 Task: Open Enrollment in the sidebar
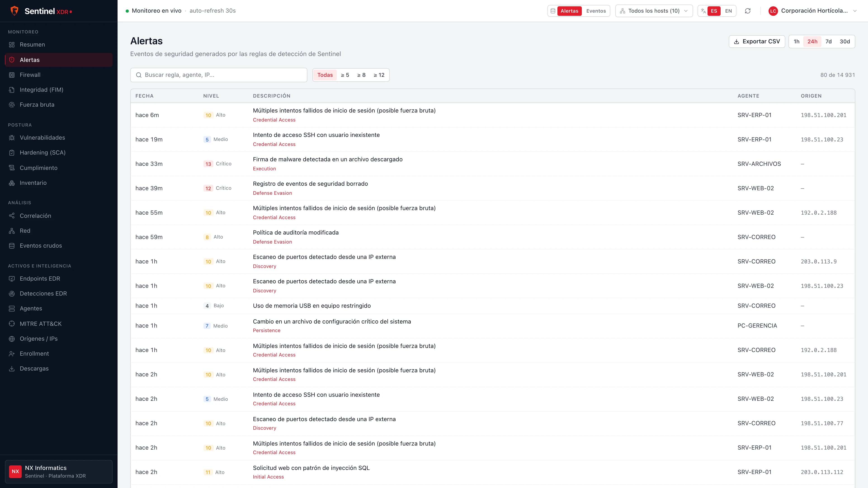[x=59, y=354]
